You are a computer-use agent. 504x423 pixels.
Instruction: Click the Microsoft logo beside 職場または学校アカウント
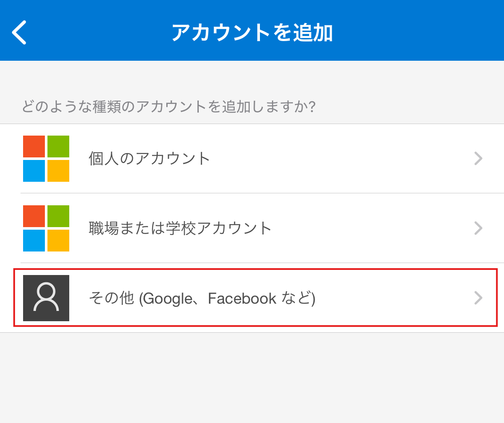pyautogui.click(x=46, y=228)
